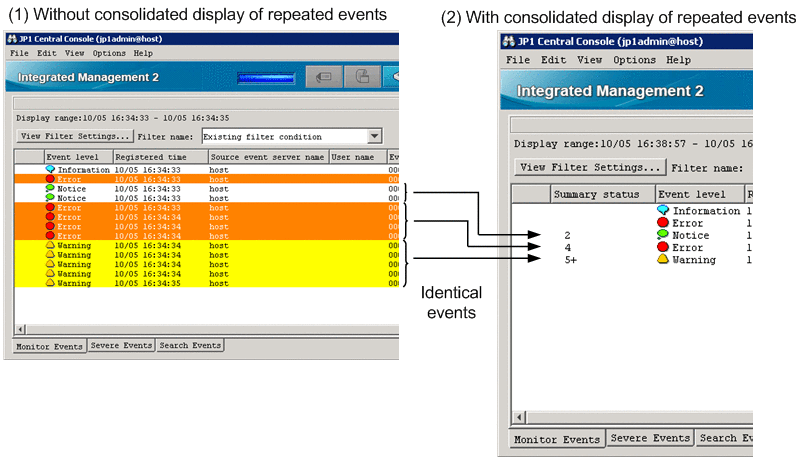The width and height of the screenshot is (800, 461).
Task: Switch to Search Events tab in right window
Action: pos(724,438)
